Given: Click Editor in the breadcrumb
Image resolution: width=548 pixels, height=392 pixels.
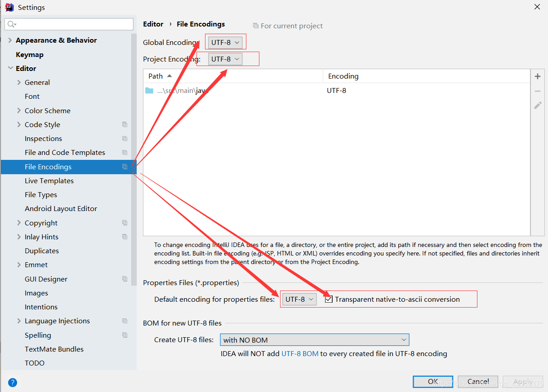Looking at the screenshot, I should (x=153, y=24).
